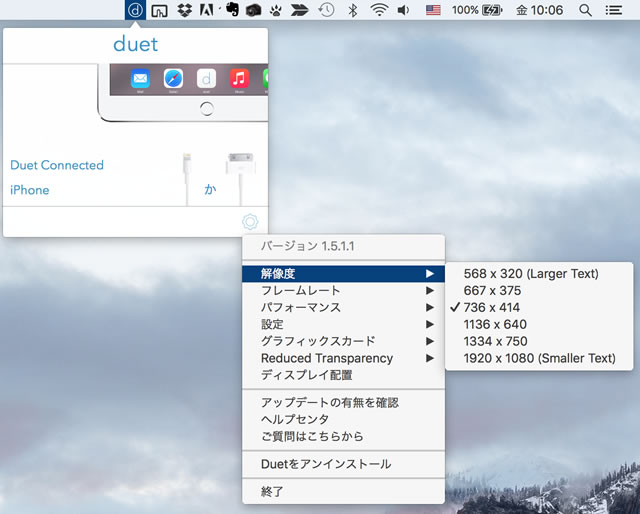The height and width of the screenshot is (514, 640).
Task: Click the か character near the cables
Action: point(210,189)
